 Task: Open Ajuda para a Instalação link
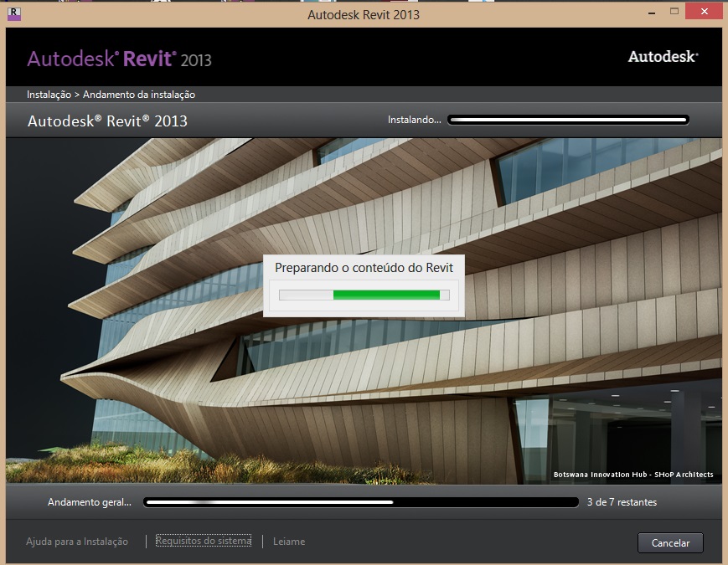[76, 542]
